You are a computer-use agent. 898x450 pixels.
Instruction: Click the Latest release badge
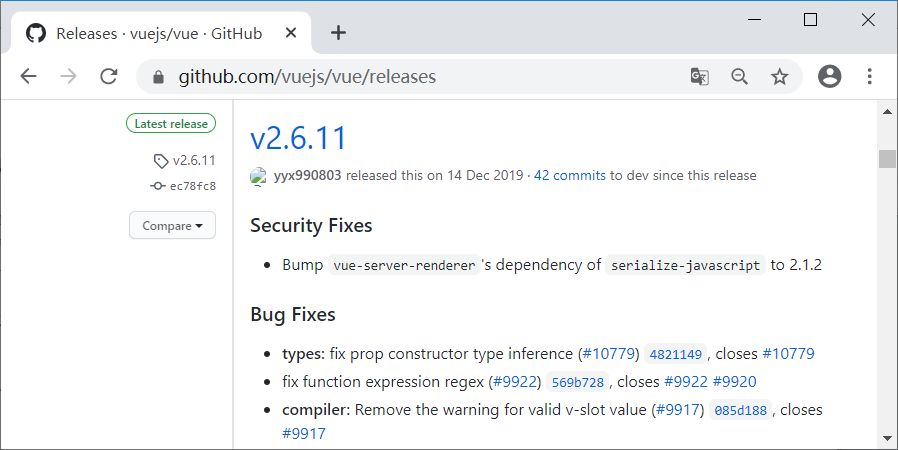point(171,124)
